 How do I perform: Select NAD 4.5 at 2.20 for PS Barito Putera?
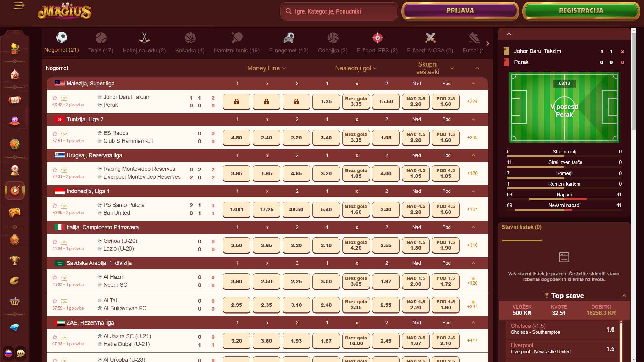click(416, 209)
